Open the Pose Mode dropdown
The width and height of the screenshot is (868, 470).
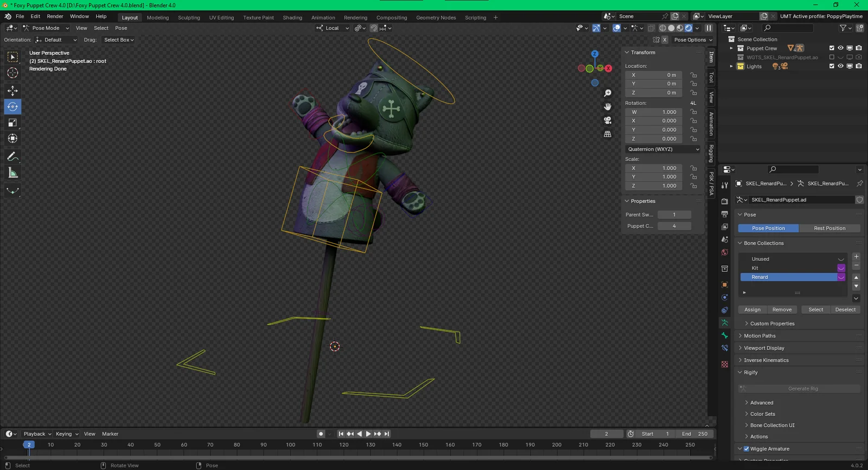point(46,28)
